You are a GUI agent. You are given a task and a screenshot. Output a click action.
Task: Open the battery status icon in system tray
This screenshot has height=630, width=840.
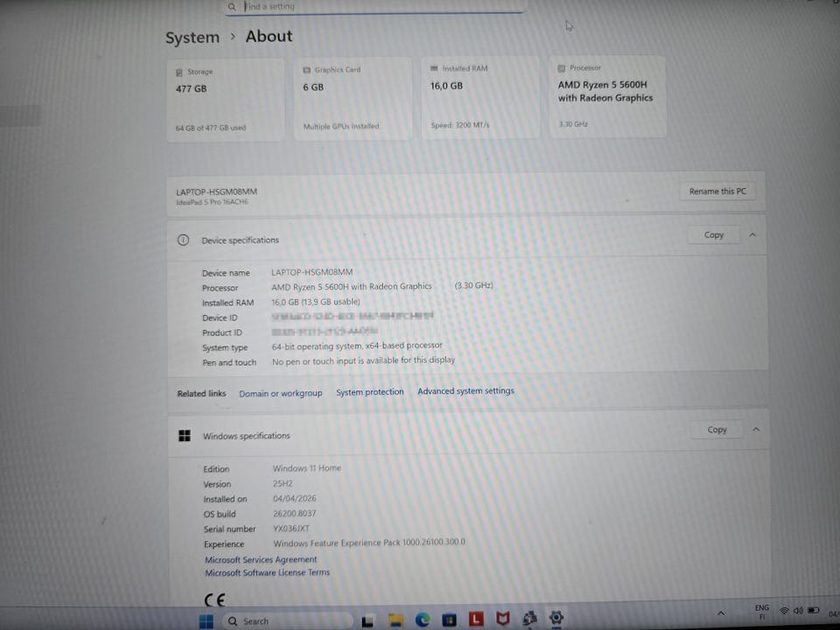click(813, 610)
